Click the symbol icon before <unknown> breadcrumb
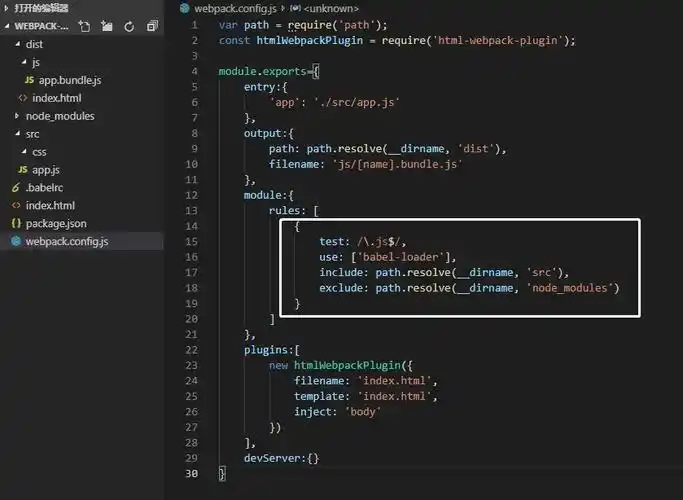 coord(295,8)
